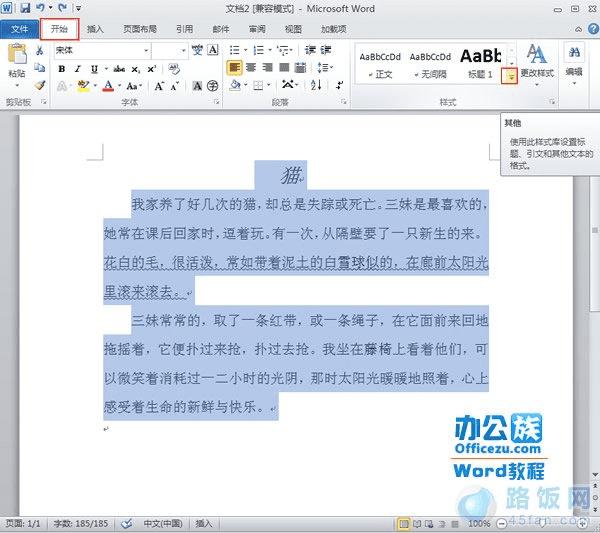Click the Clear Formatting eraser icon
The height and width of the screenshot is (533, 600).
coord(174,69)
